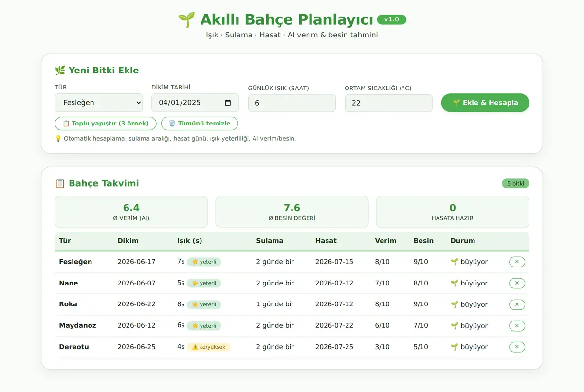This screenshot has height=392, width=584.
Task: Click the Sulama column header
Action: pos(270,241)
